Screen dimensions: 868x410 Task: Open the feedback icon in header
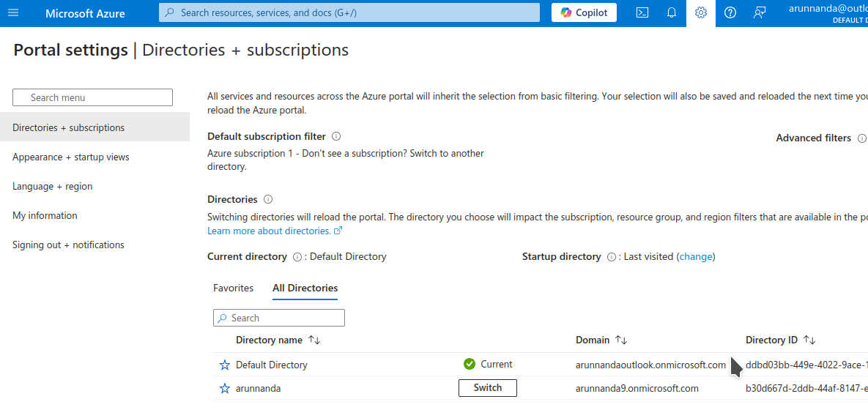click(760, 13)
